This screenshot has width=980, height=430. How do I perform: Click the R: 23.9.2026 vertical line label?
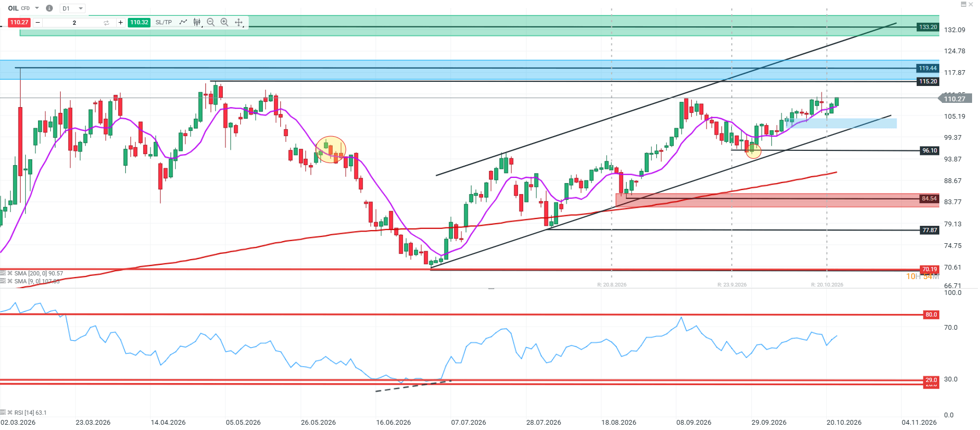pyautogui.click(x=732, y=285)
